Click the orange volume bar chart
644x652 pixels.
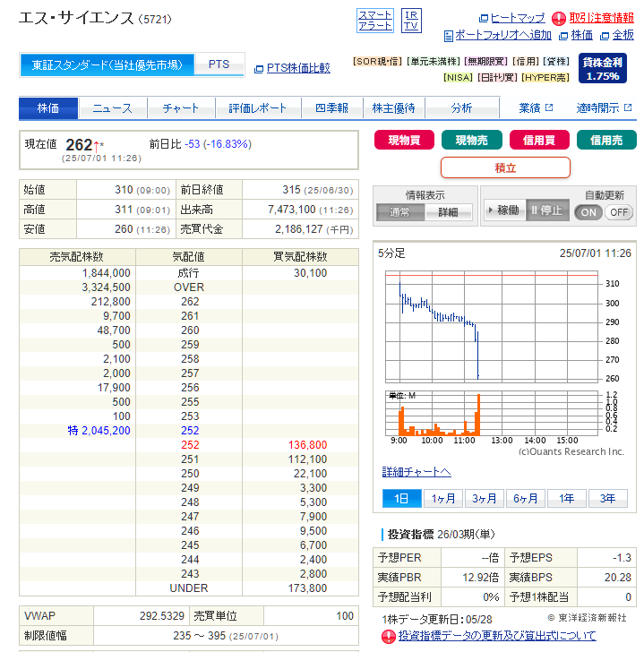(x=492, y=414)
